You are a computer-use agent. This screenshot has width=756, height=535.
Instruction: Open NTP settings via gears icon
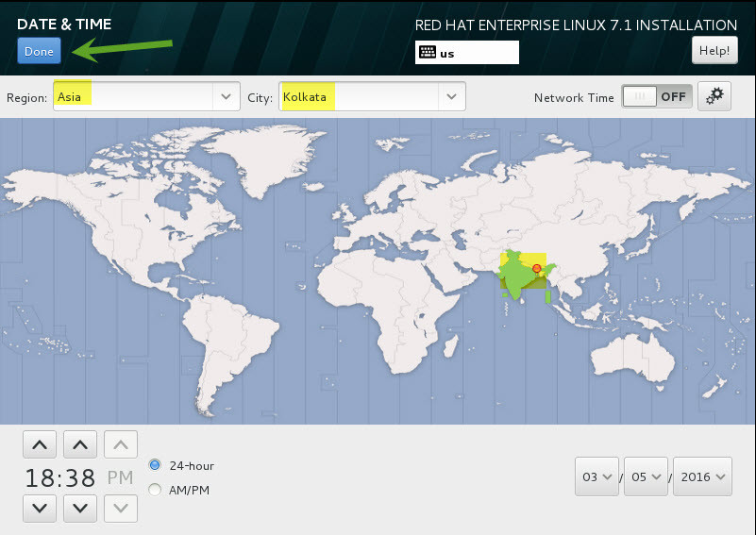(714, 96)
